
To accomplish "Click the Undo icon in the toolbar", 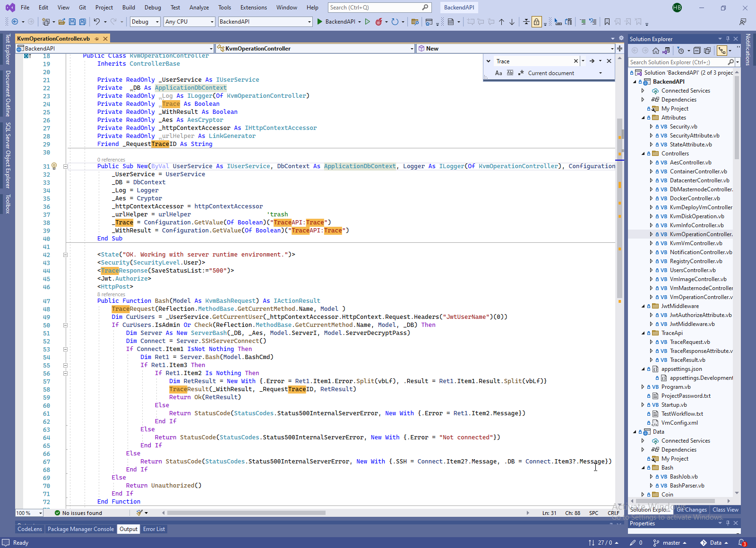I will point(97,22).
